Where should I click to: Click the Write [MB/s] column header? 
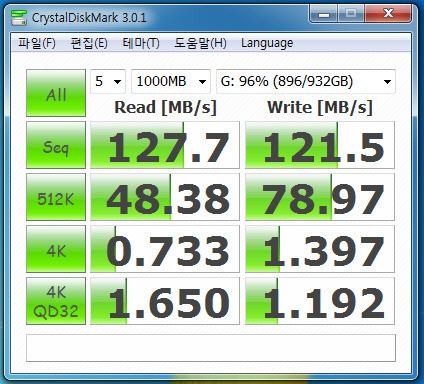click(320, 107)
